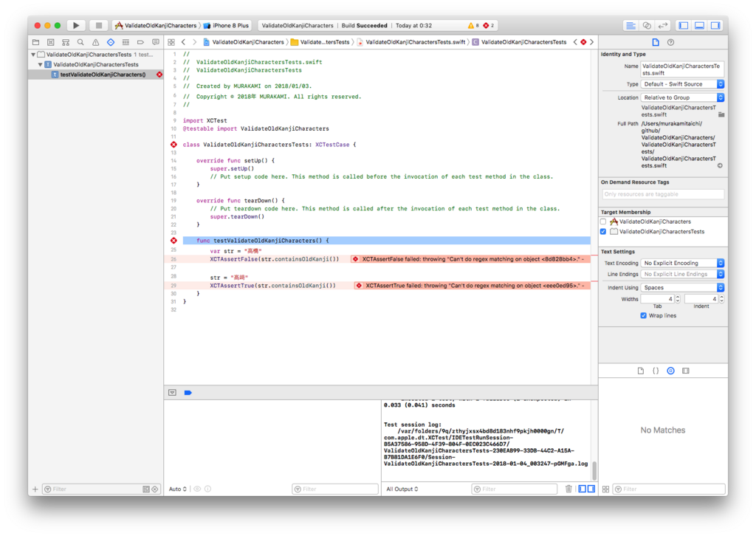This screenshot has height=536, width=756.
Task: Open the Indent Using dropdown
Action: pyautogui.click(x=682, y=288)
